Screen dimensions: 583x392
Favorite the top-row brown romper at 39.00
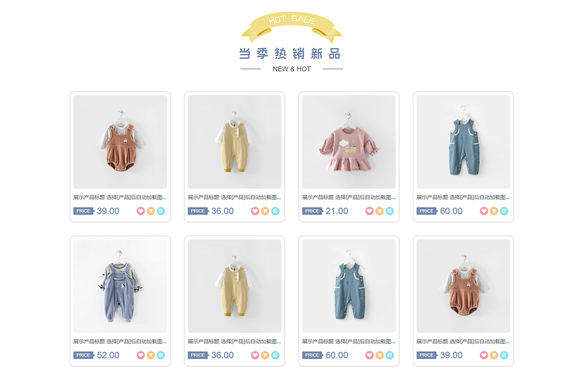coord(141,211)
